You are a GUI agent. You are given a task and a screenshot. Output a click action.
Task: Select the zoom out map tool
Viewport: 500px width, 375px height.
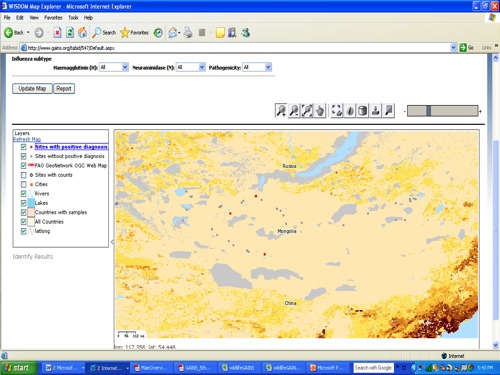(294, 111)
